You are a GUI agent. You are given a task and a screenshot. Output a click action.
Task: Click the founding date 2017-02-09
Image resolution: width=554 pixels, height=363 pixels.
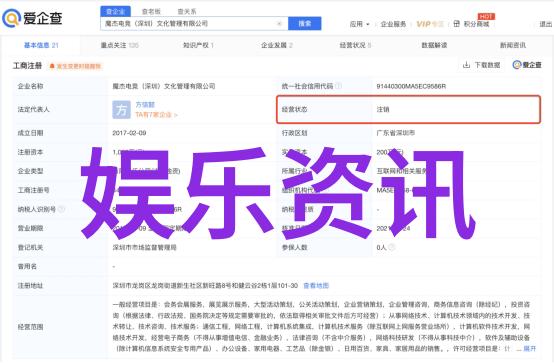129,133
